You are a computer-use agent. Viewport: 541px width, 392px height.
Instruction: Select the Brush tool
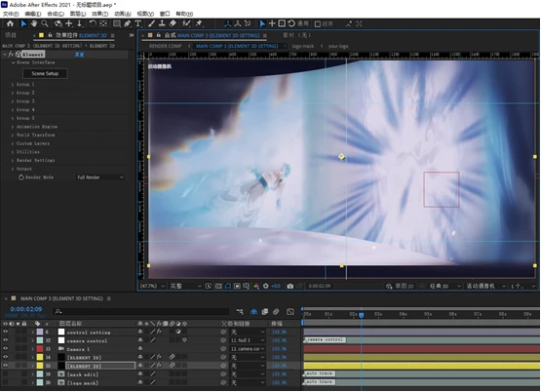[151, 23]
